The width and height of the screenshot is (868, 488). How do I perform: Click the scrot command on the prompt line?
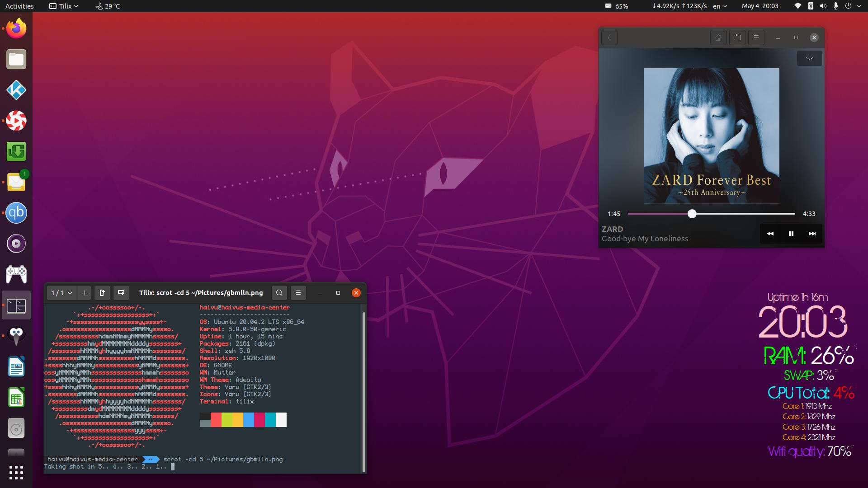pos(223,459)
